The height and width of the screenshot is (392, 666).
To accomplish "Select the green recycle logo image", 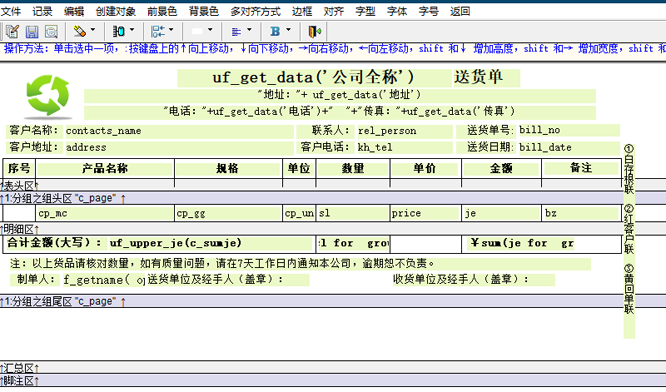I will (x=48, y=96).
